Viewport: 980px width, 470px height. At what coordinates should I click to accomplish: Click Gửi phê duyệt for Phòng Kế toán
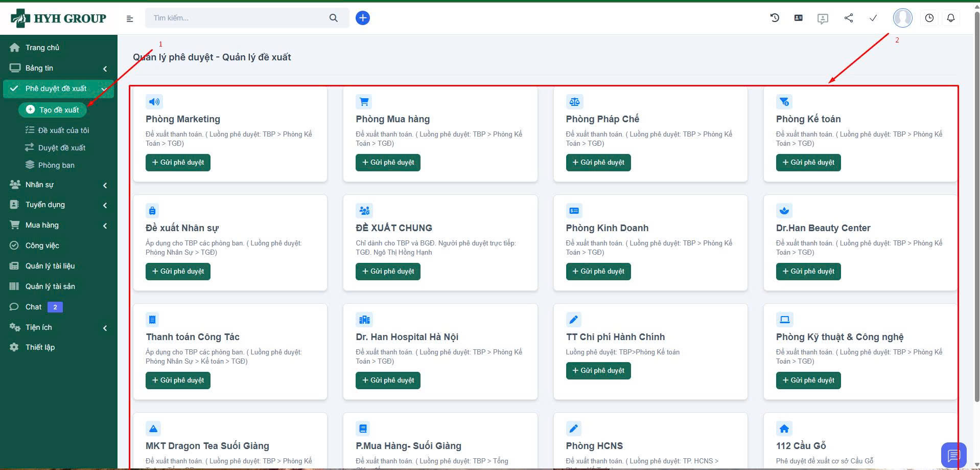pyautogui.click(x=808, y=163)
